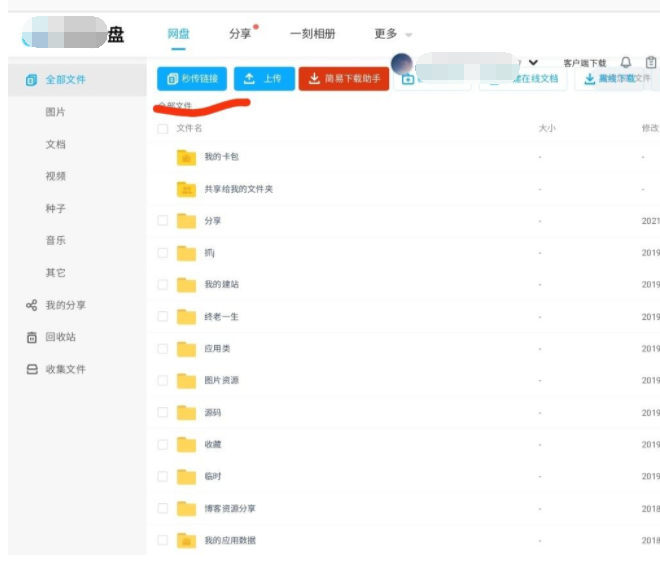
Task: Check the box for 应用类 folder
Action: 162,348
